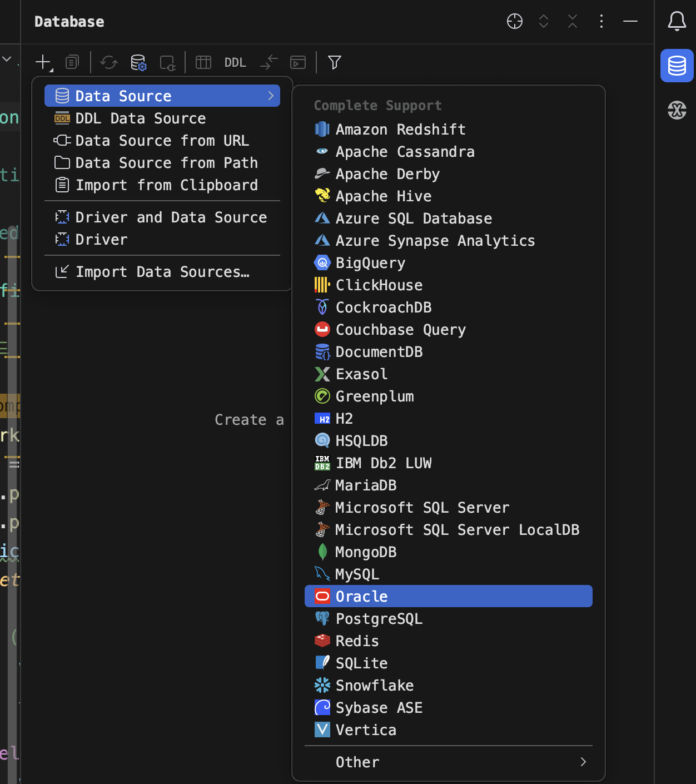Screen dimensions: 696x784
Task: Select Microsoft SQL Server LocalDB
Action: coord(449,529)
